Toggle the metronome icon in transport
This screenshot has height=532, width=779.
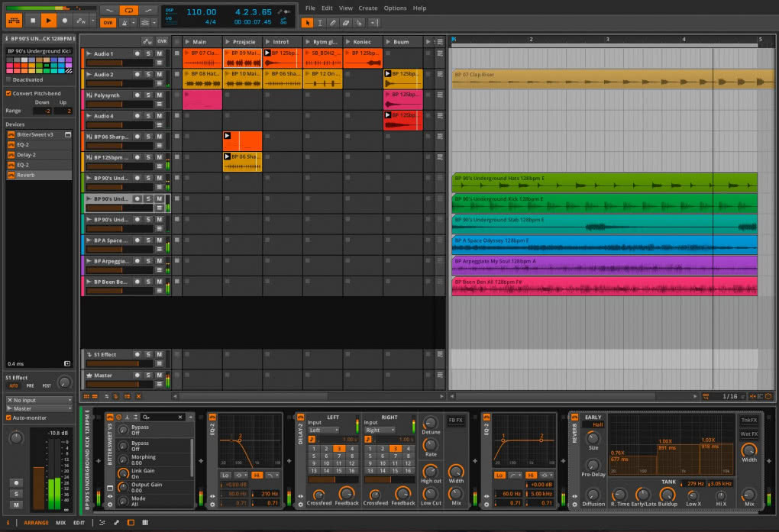(x=124, y=22)
